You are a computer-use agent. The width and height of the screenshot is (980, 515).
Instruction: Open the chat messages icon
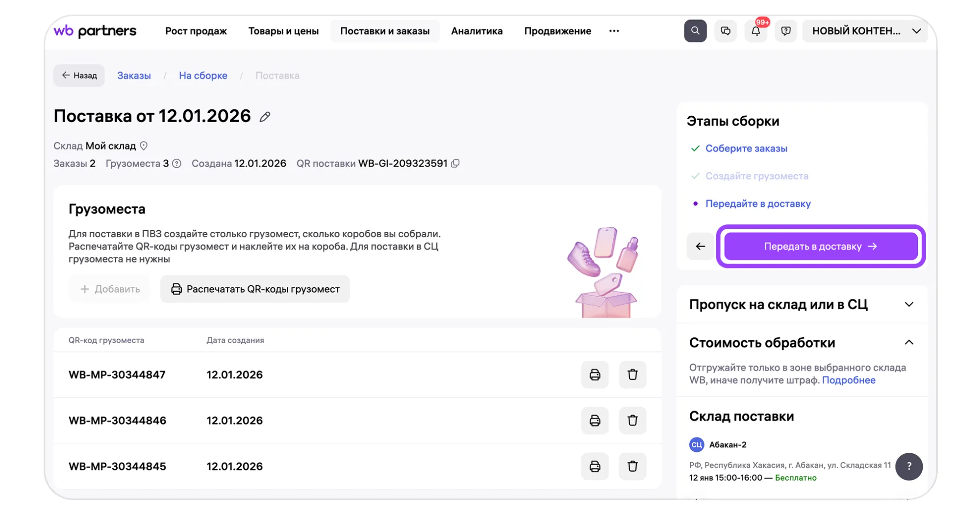(725, 31)
